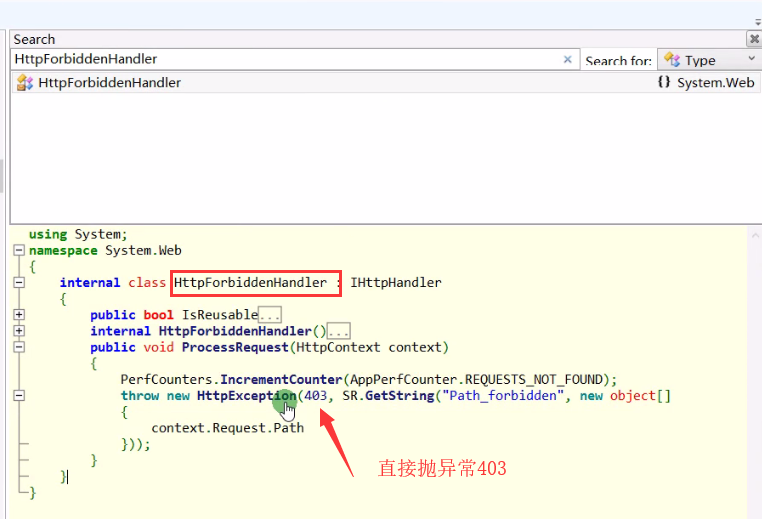Screen dimensions: 762x519
Task: Click the using System directive
Action: [78, 234]
